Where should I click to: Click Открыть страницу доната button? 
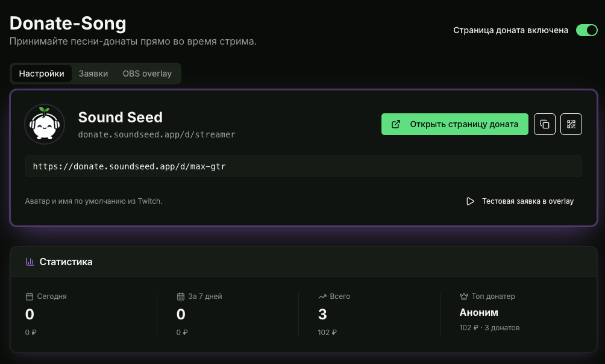pos(454,124)
